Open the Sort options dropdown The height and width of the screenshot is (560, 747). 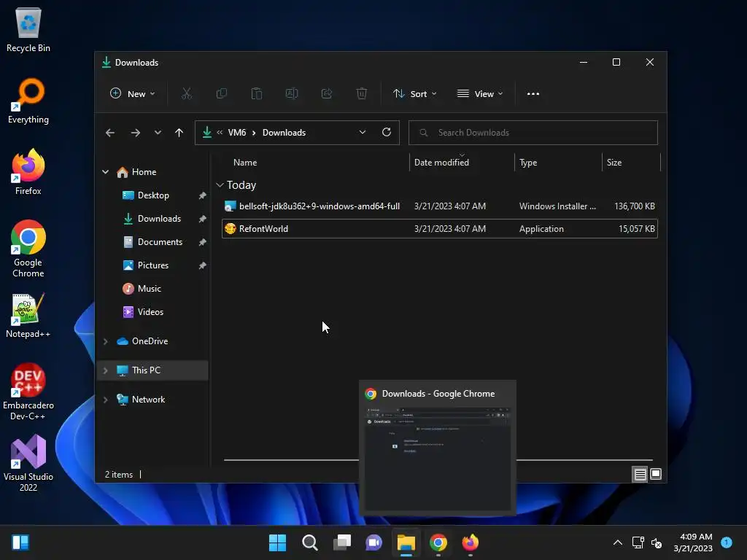(414, 94)
